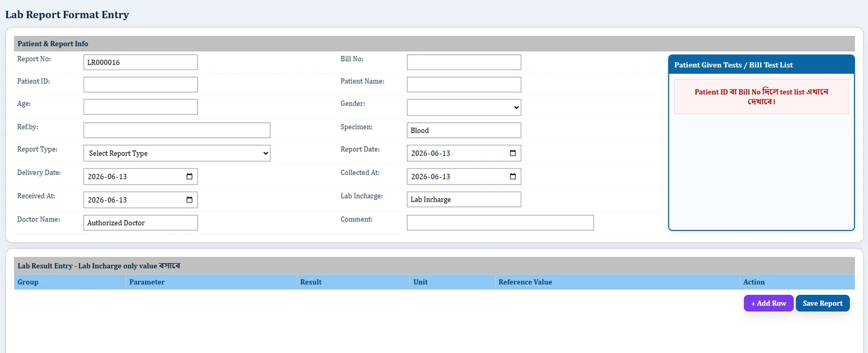
Task: Click the Unit column header
Action: (452, 282)
